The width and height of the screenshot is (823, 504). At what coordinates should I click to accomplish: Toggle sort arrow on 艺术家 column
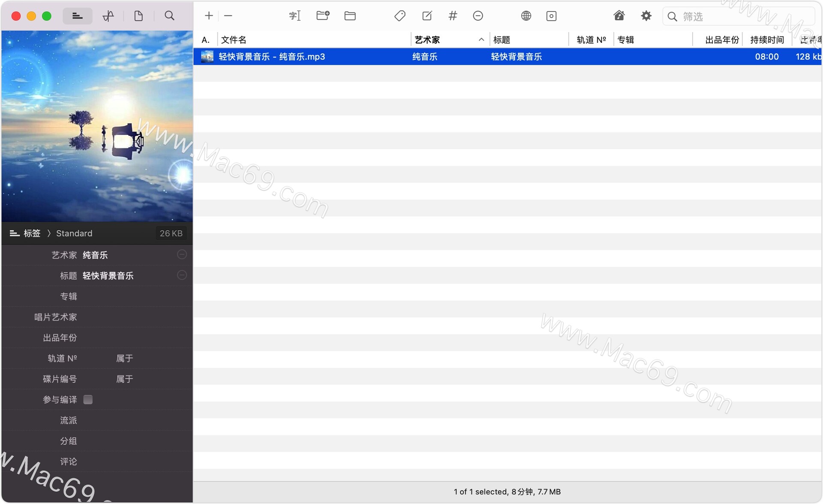pyautogui.click(x=481, y=39)
